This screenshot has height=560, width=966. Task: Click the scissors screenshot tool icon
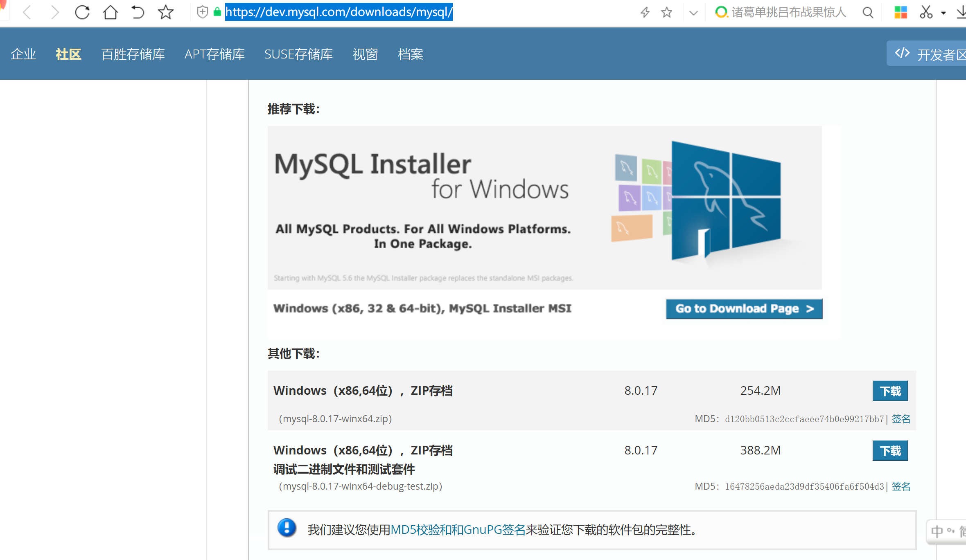(926, 12)
